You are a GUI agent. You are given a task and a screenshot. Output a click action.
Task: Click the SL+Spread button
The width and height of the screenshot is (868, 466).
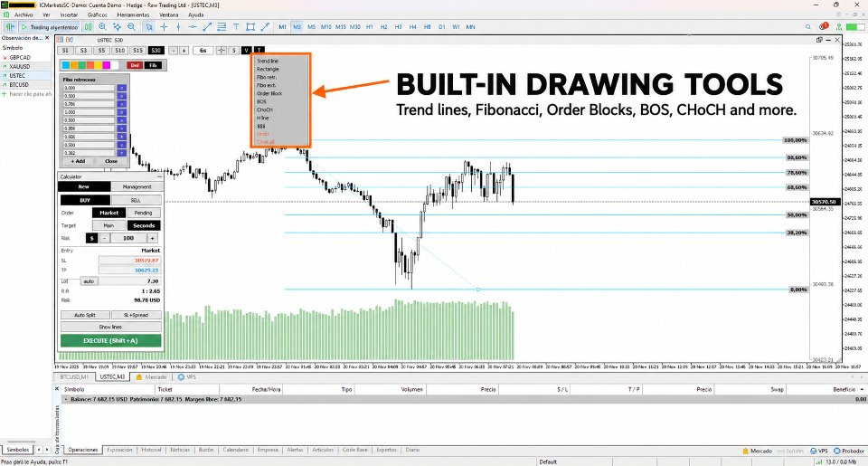pos(137,315)
